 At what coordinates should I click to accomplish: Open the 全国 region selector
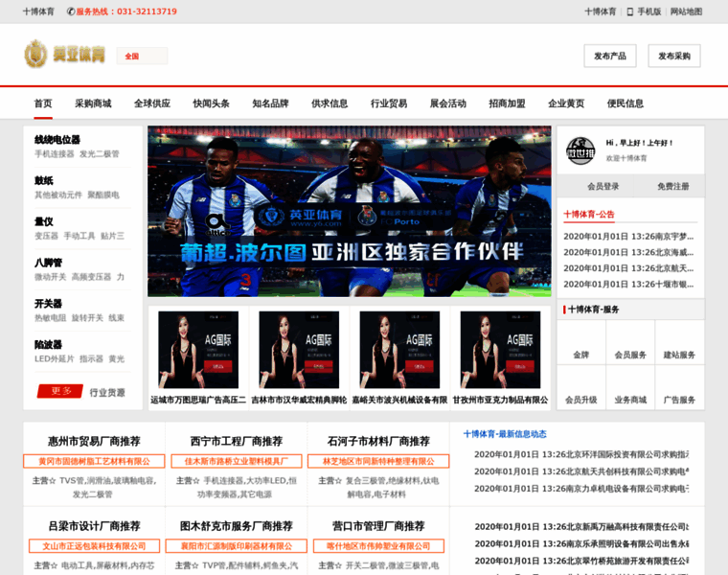point(142,57)
